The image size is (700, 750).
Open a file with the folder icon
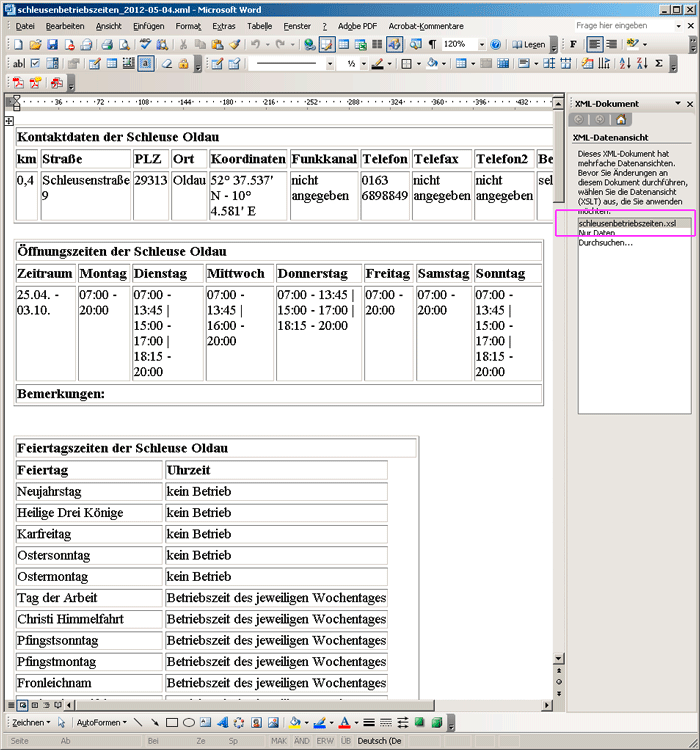[x=35, y=44]
